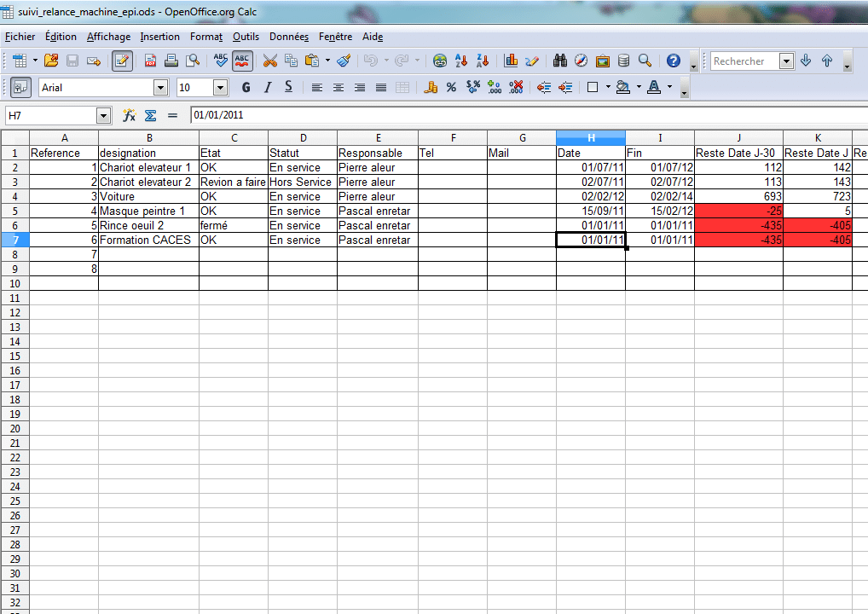This screenshot has width=868, height=614.
Task: Add decimal place icon
Action: point(495,87)
